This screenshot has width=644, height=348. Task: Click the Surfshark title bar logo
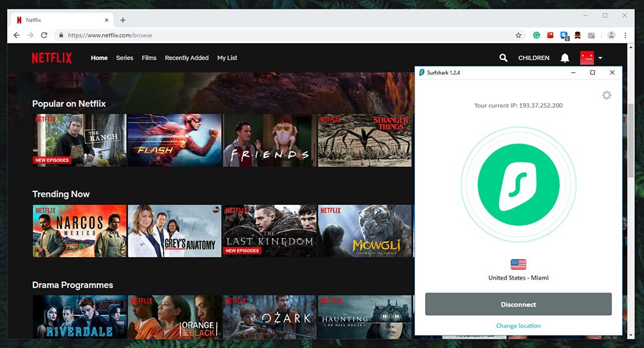tap(421, 73)
